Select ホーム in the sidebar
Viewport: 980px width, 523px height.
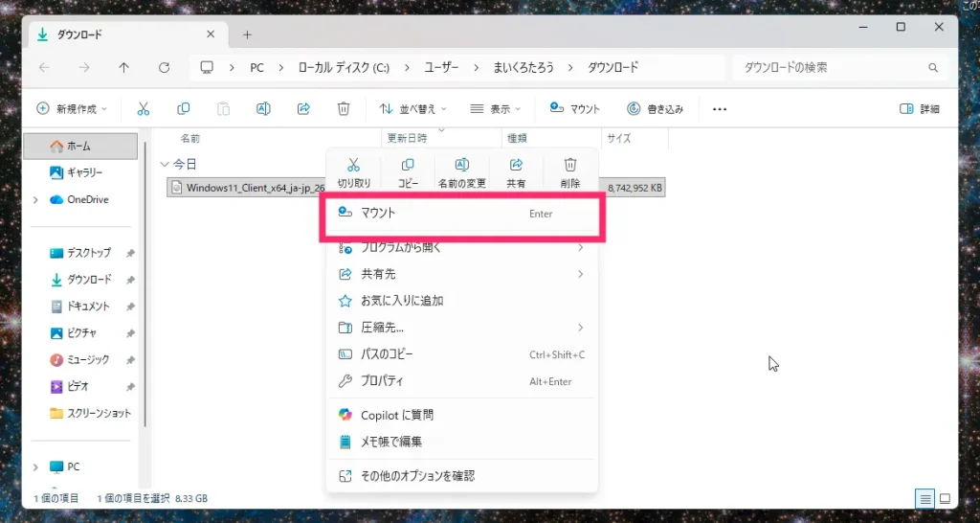(x=80, y=146)
